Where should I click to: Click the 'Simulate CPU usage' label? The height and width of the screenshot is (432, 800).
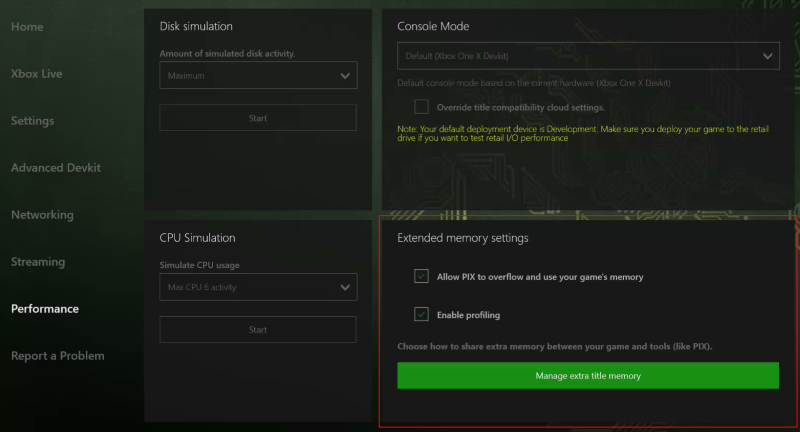coord(199,265)
